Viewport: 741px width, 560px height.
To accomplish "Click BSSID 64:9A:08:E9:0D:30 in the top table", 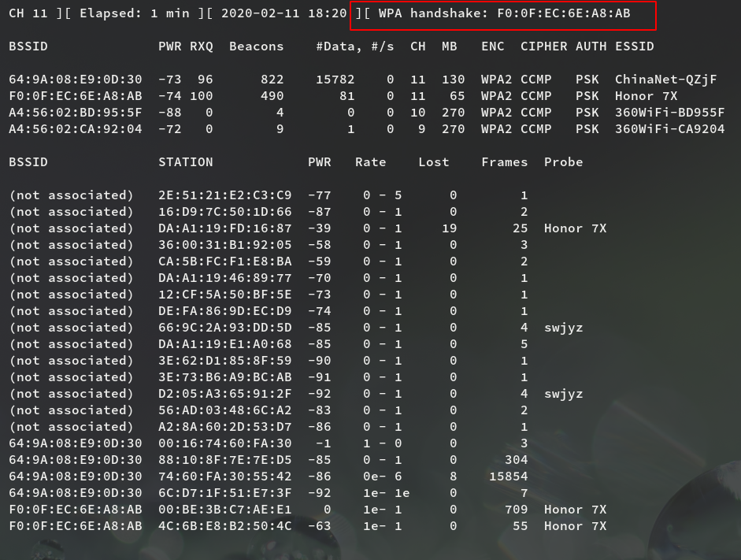I will click(x=76, y=80).
